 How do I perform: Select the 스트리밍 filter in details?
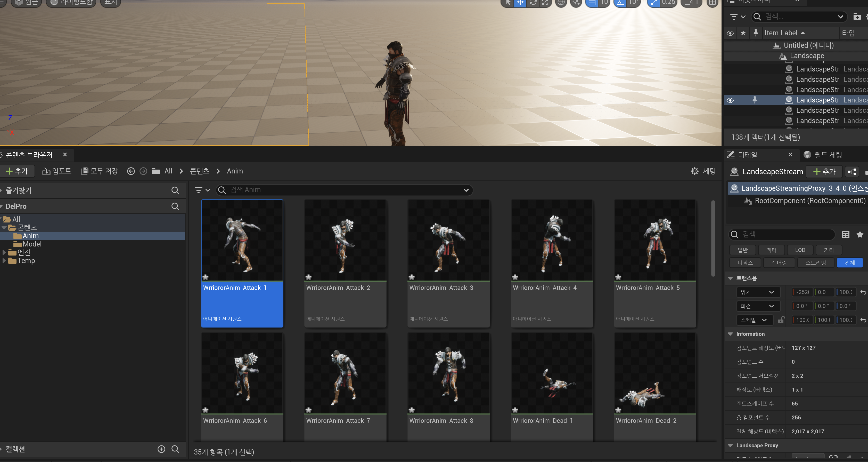tap(815, 263)
